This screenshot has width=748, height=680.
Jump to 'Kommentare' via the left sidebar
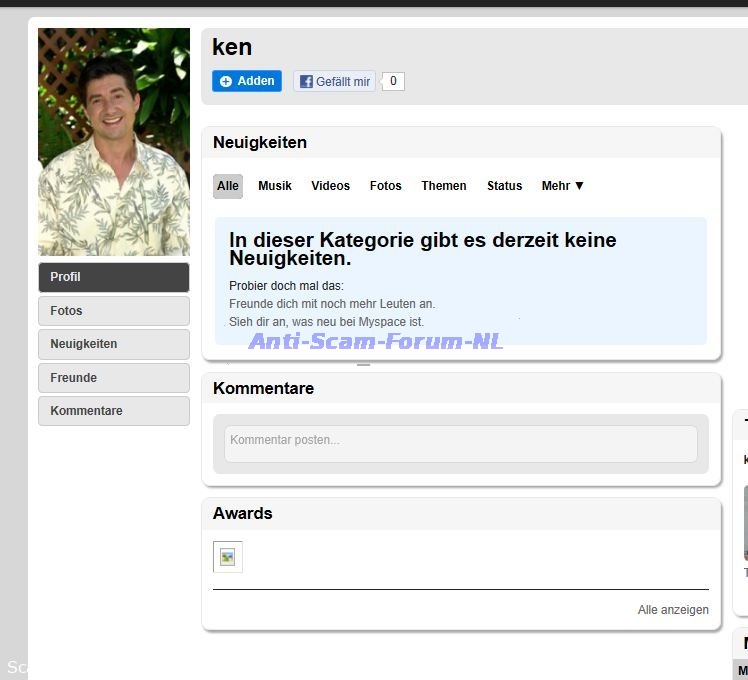114,411
